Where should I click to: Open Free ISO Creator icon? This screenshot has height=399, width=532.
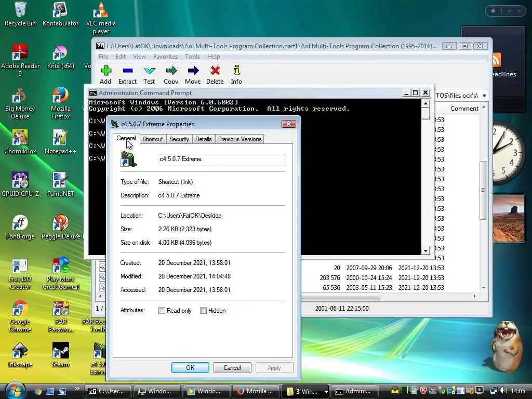(20, 274)
